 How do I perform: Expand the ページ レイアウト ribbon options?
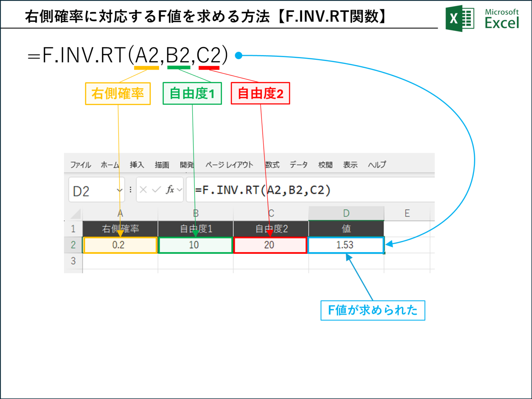(x=230, y=165)
